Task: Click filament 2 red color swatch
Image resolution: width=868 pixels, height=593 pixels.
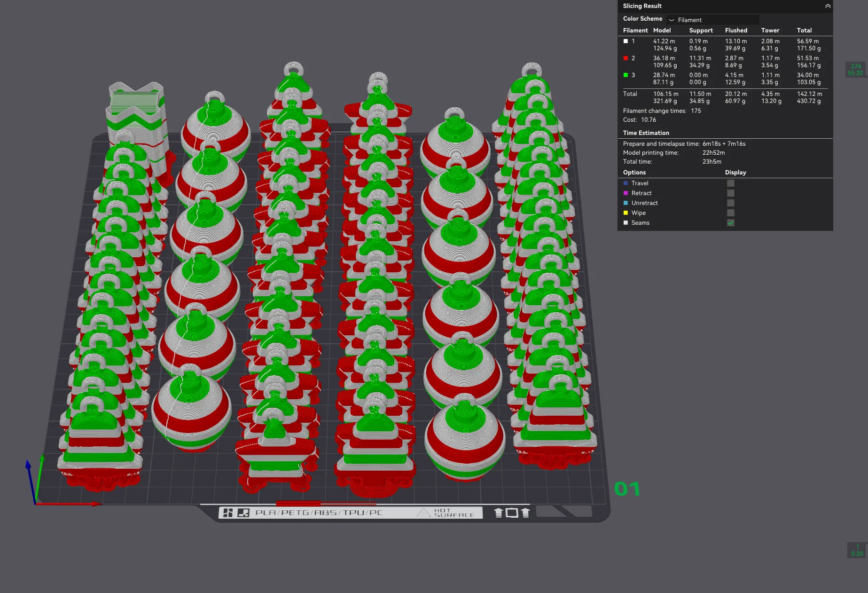Action: point(626,58)
